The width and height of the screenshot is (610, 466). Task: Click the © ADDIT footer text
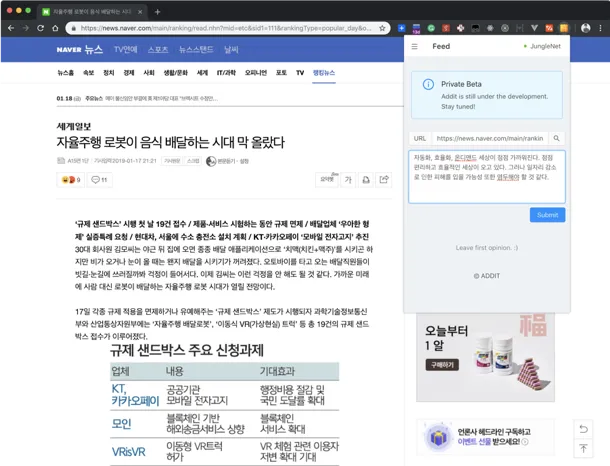487,276
